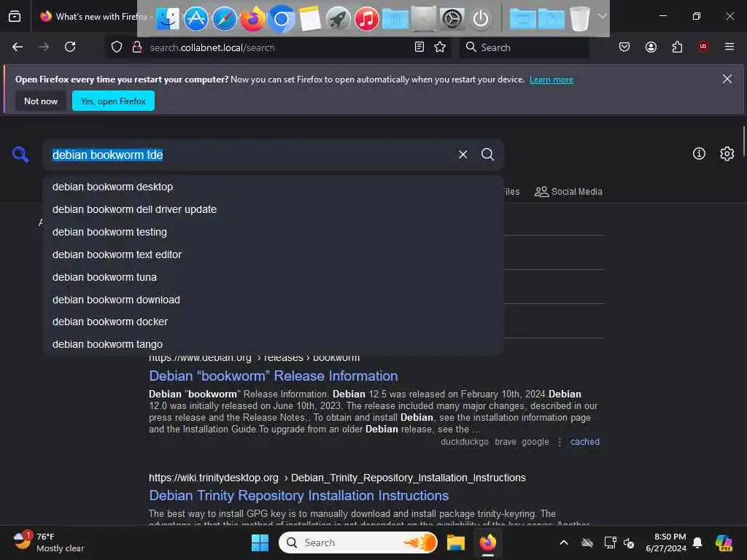This screenshot has height=560, width=747.
Task: Open the Windows Start menu
Action: pos(260,542)
